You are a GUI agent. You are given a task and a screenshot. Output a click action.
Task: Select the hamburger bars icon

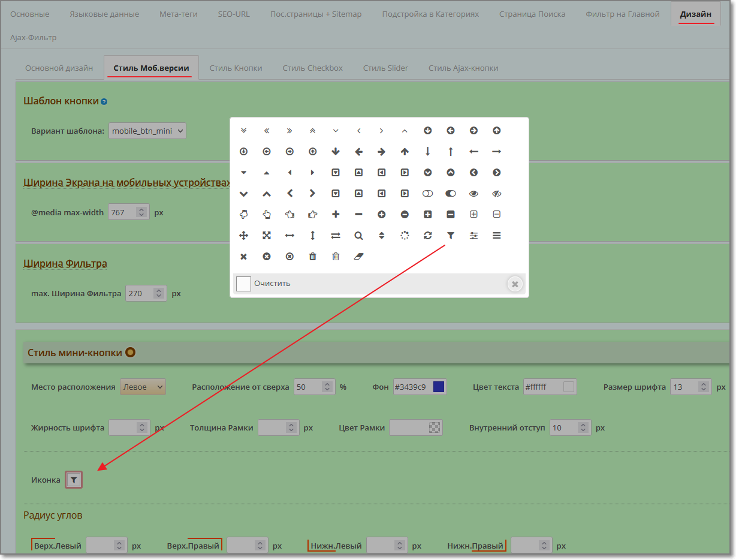coord(496,236)
